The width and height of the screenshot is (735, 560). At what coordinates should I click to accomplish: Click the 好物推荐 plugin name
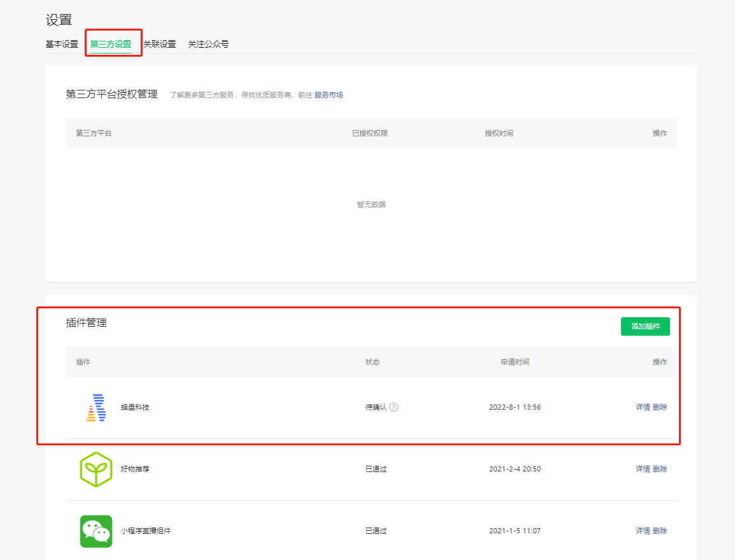tap(135, 469)
